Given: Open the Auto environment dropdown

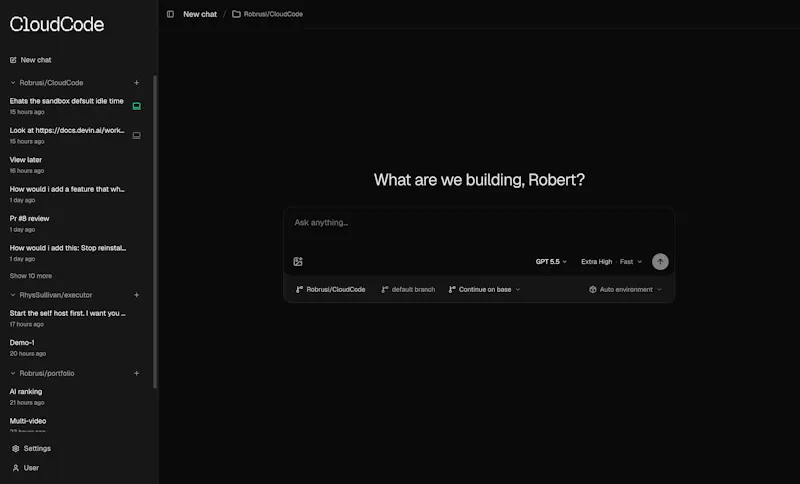Looking at the screenshot, I should point(625,290).
